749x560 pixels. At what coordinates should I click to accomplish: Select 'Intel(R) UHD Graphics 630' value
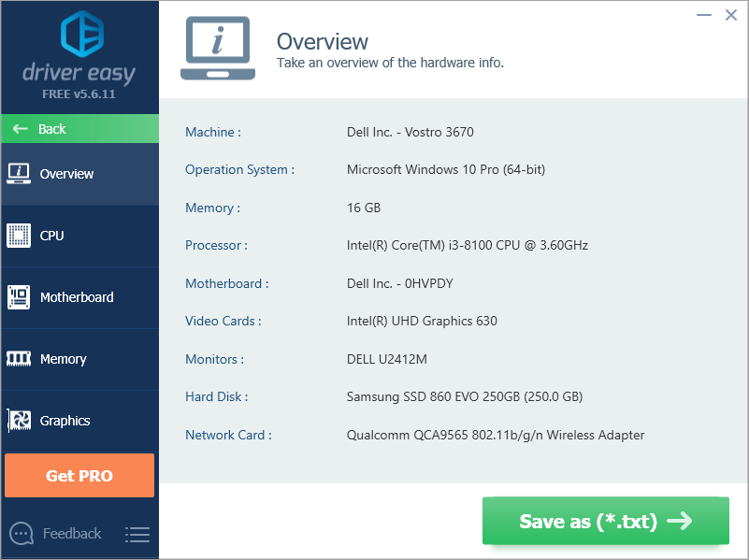pos(422,321)
